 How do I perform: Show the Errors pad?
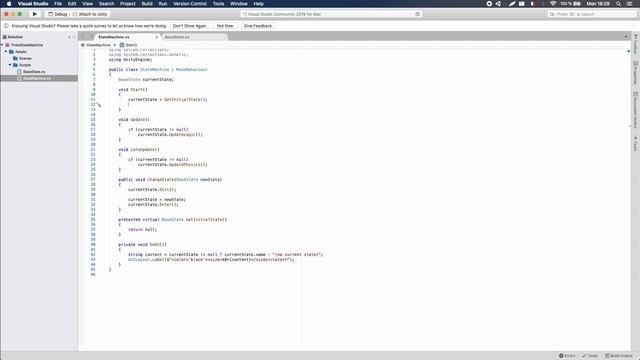point(567,356)
